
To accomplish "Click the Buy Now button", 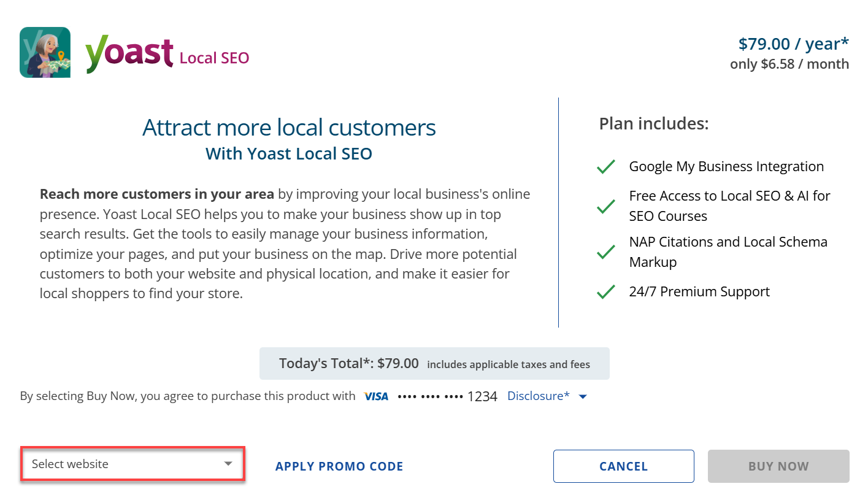I will pos(778,466).
